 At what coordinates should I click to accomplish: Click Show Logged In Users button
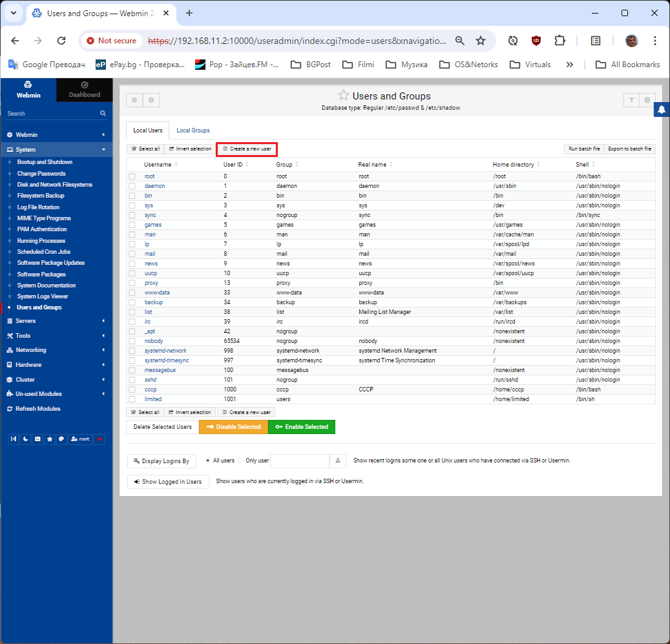pos(168,482)
